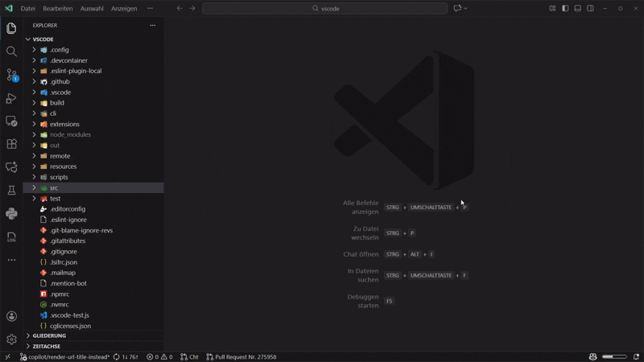Open the Manage gear menu
The image size is (644, 362).
pos(11,339)
